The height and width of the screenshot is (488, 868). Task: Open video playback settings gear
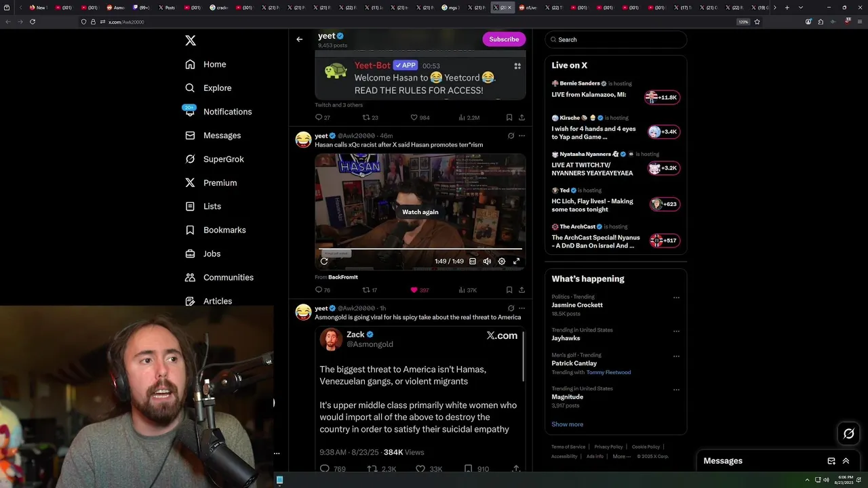pyautogui.click(x=502, y=261)
